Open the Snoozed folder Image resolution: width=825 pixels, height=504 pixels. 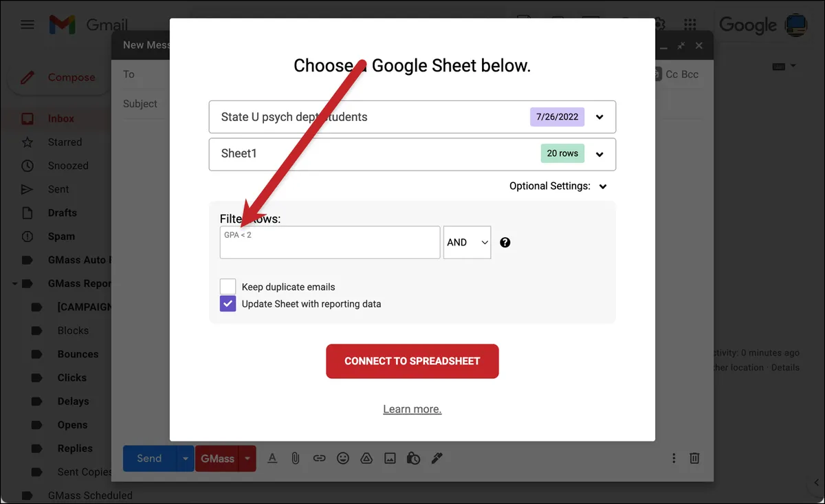pyautogui.click(x=68, y=166)
